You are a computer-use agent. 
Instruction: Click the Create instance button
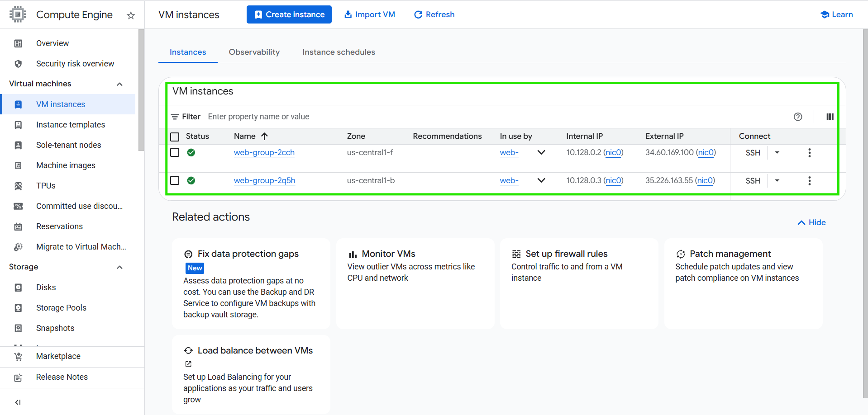(289, 14)
